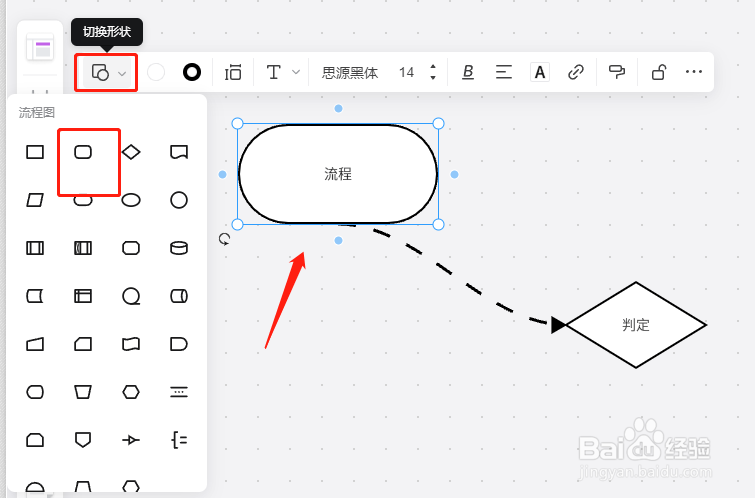Click the 流程图 category heading
This screenshot has width=755, height=498.
(37, 113)
